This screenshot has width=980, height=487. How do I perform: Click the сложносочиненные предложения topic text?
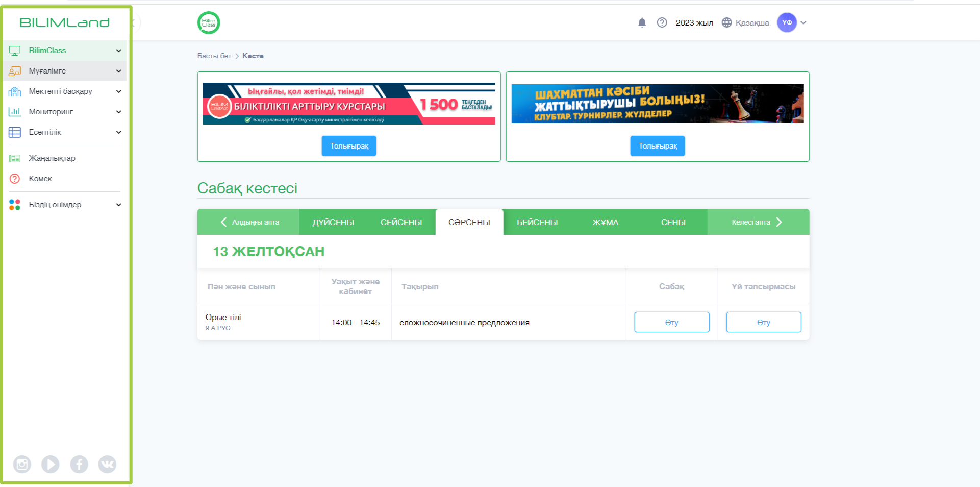coord(464,323)
